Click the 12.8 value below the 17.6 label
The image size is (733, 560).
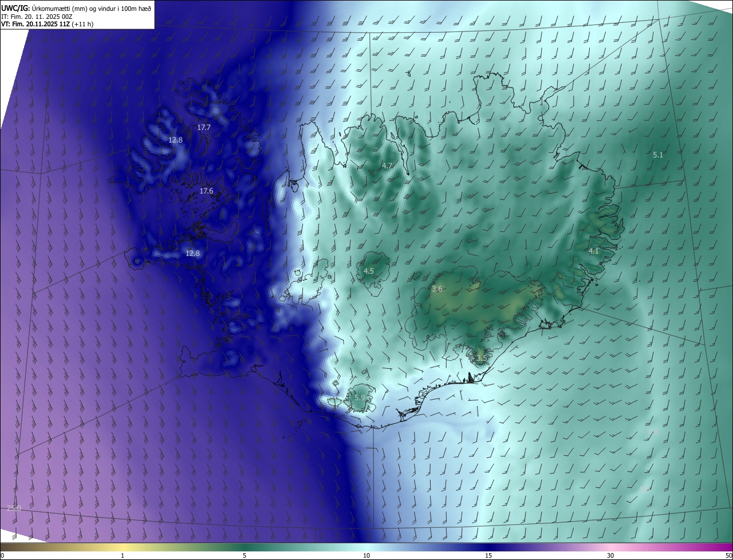[192, 253]
